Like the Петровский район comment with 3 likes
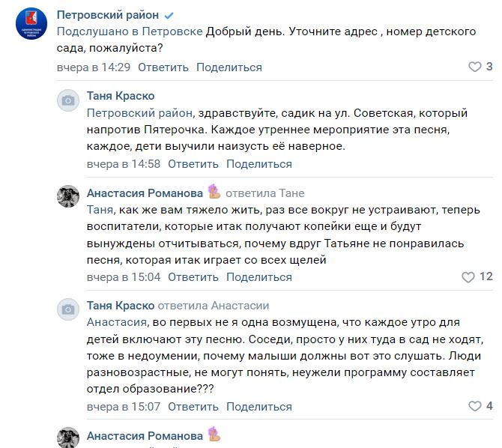This screenshot has height=448, width=502. [x=474, y=67]
